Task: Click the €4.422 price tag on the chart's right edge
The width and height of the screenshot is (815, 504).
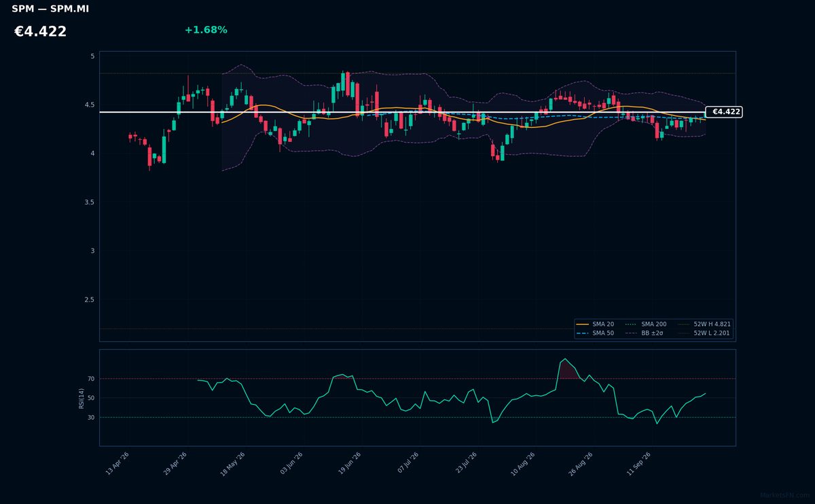Action: tap(724, 112)
